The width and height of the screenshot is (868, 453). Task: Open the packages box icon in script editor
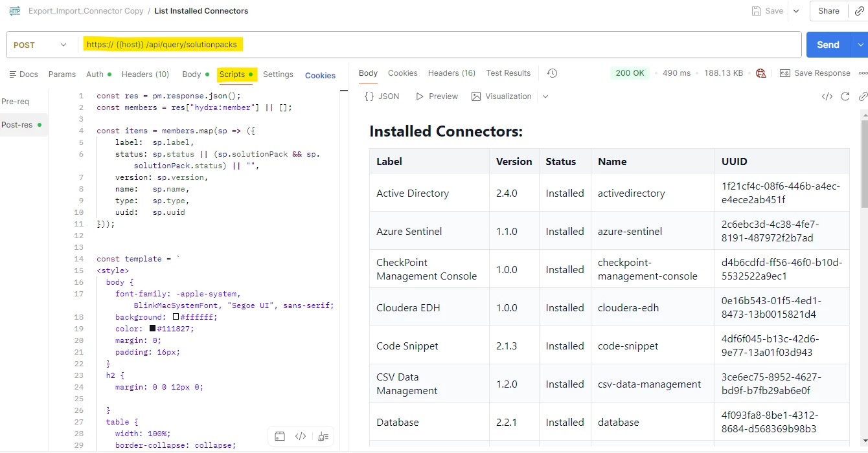click(x=280, y=436)
